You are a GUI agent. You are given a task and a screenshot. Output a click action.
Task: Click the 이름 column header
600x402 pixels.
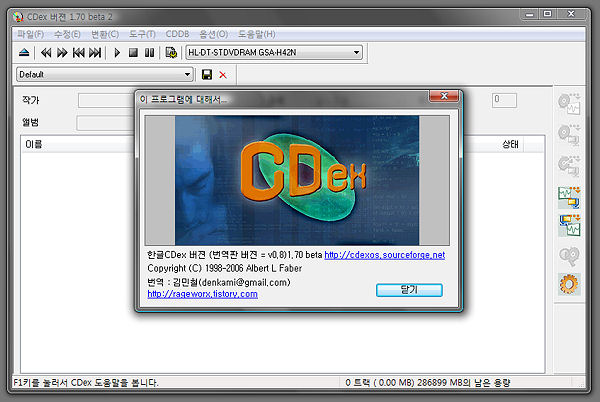pyautogui.click(x=78, y=145)
